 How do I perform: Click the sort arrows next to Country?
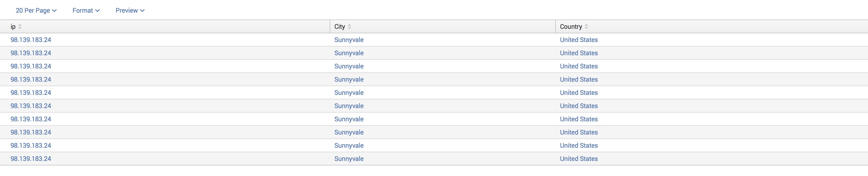click(x=586, y=27)
